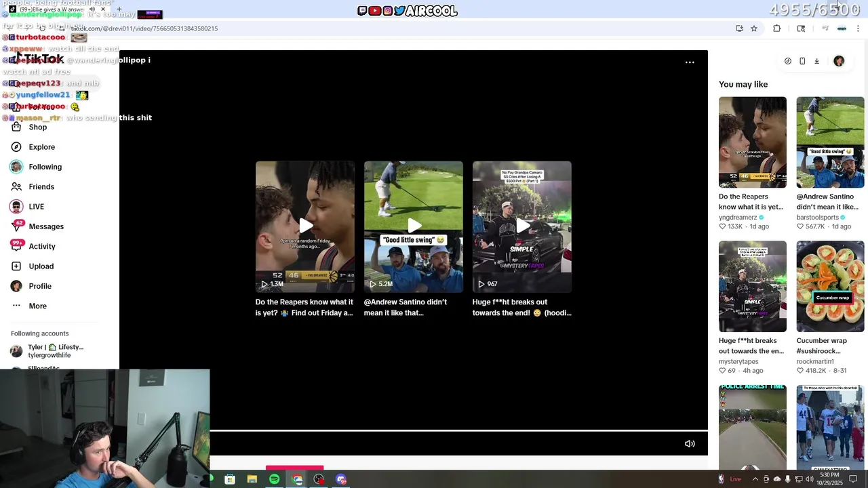Image resolution: width=868 pixels, height=488 pixels.
Task: Open a new browser tab
Action: click(x=119, y=9)
